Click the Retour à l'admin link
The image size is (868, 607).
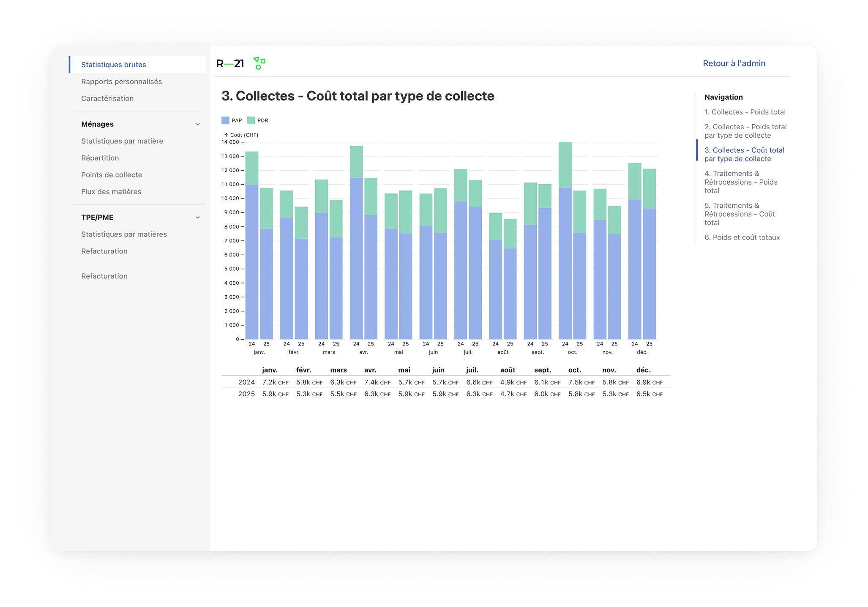coord(734,63)
